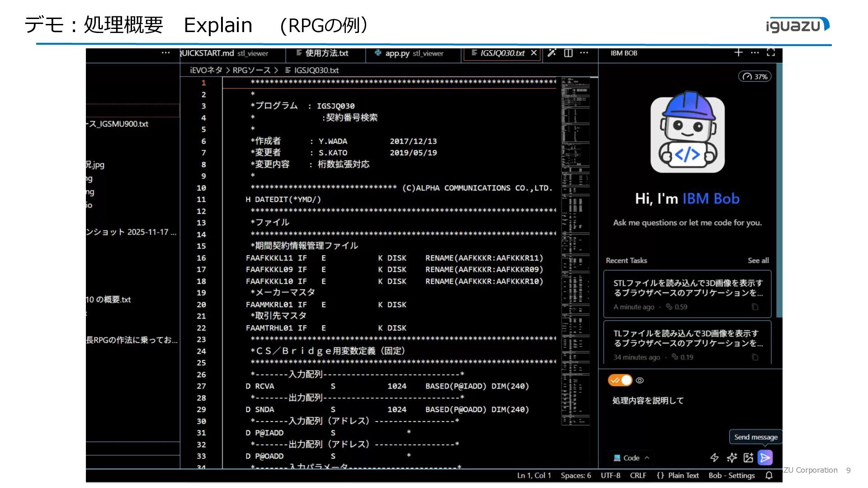Copy the STLファイル recent task
The height and width of the screenshot is (488, 868).
(x=755, y=307)
